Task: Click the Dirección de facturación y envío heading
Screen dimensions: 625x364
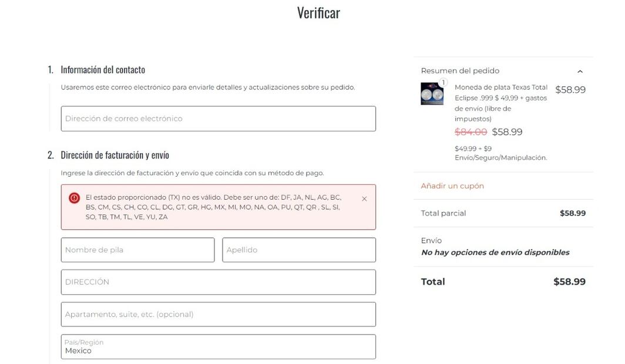Action: (x=115, y=155)
